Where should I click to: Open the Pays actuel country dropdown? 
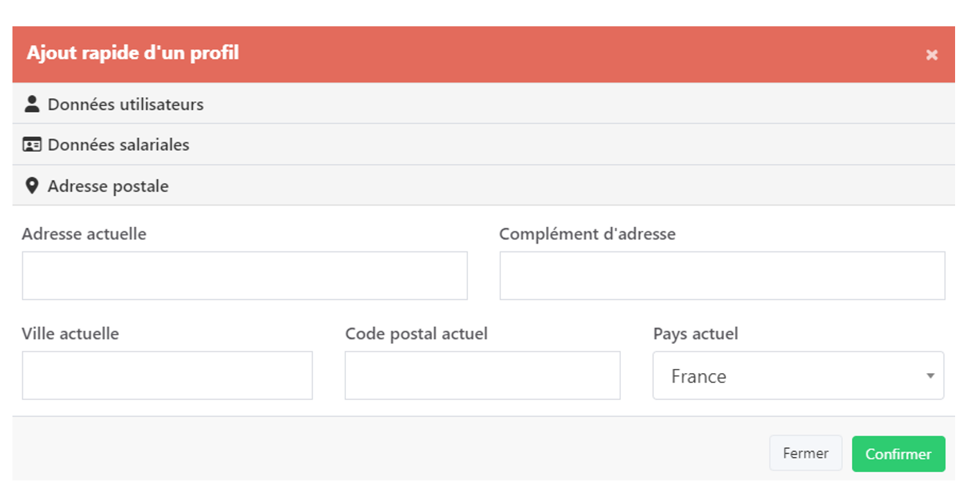pos(797,376)
